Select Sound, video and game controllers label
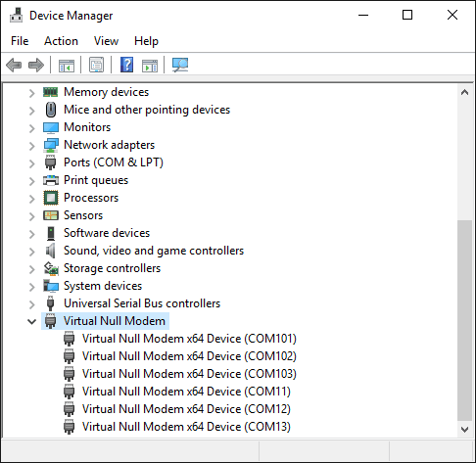This screenshot has width=476, height=463. point(154,251)
